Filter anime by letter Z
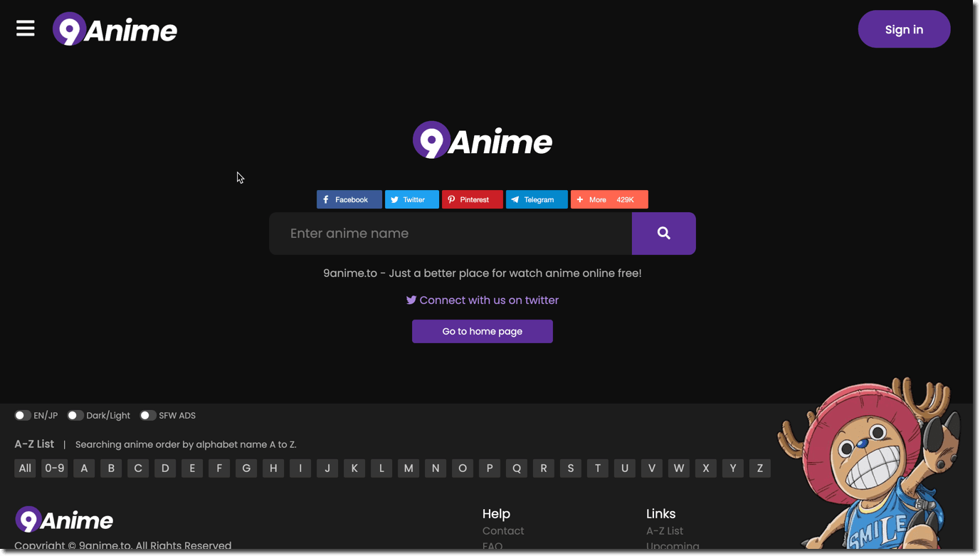This screenshot has width=980, height=556. point(760,468)
